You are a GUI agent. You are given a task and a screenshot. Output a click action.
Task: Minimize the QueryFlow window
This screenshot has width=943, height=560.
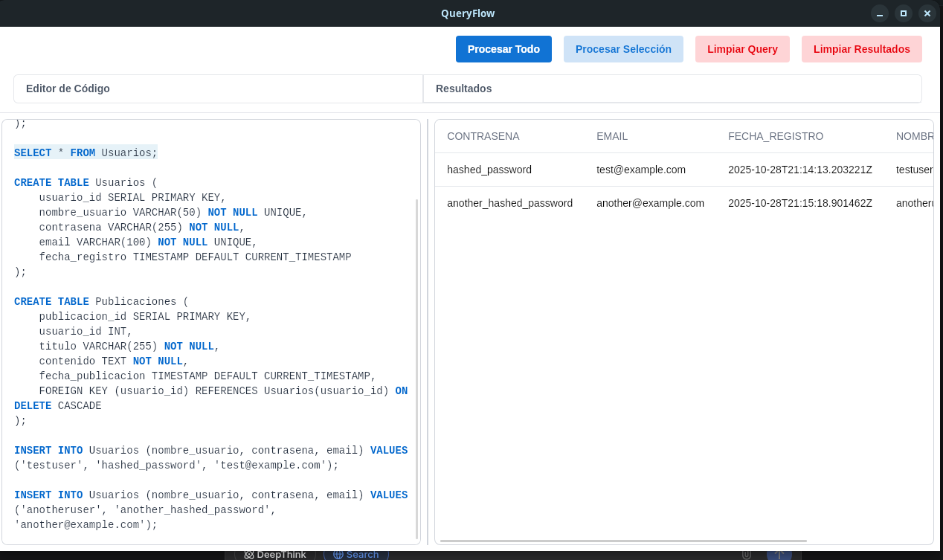[880, 13]
